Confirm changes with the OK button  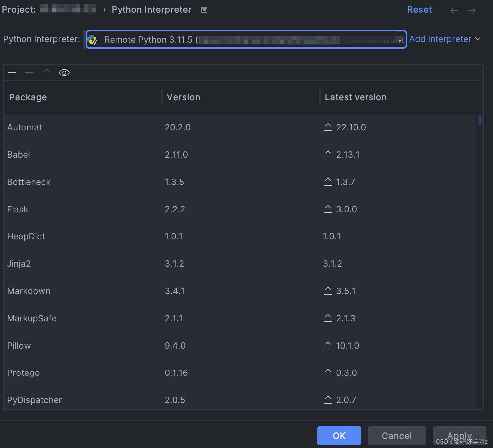339,436
